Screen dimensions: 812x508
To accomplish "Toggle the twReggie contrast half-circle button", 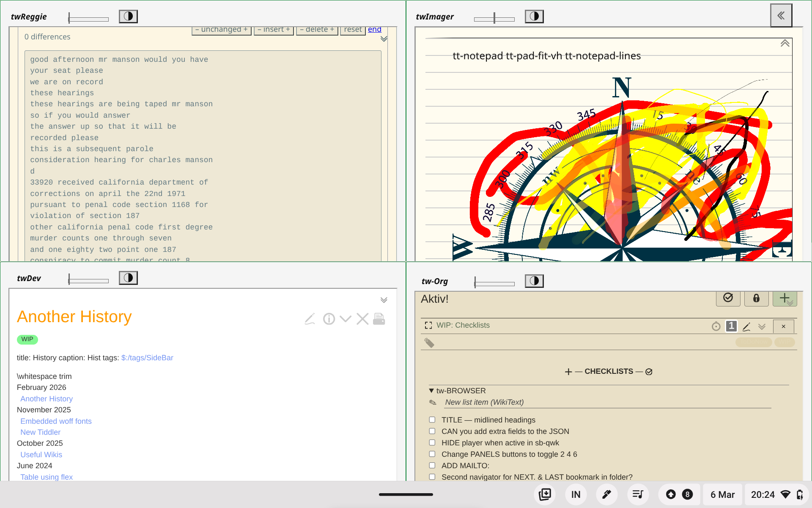I will (128, 17).
